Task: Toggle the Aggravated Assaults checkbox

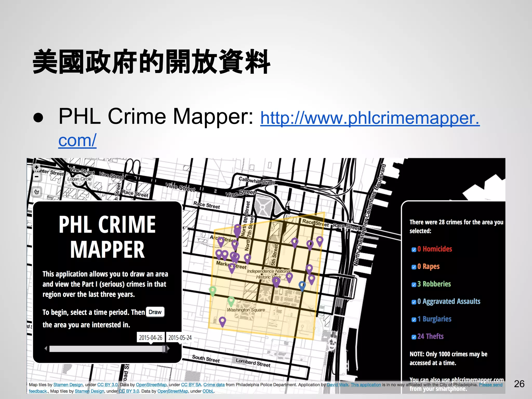Action: [x=414, y=302]
